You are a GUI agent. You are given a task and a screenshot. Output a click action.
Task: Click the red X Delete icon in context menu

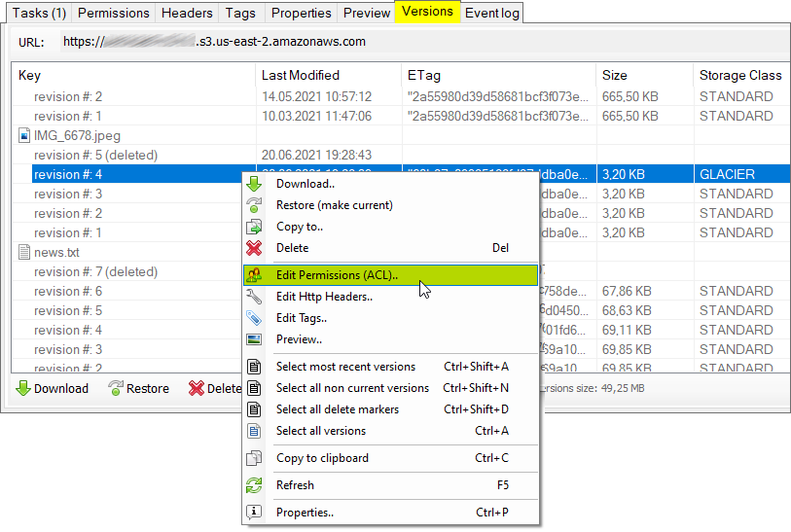coord(254,248)
